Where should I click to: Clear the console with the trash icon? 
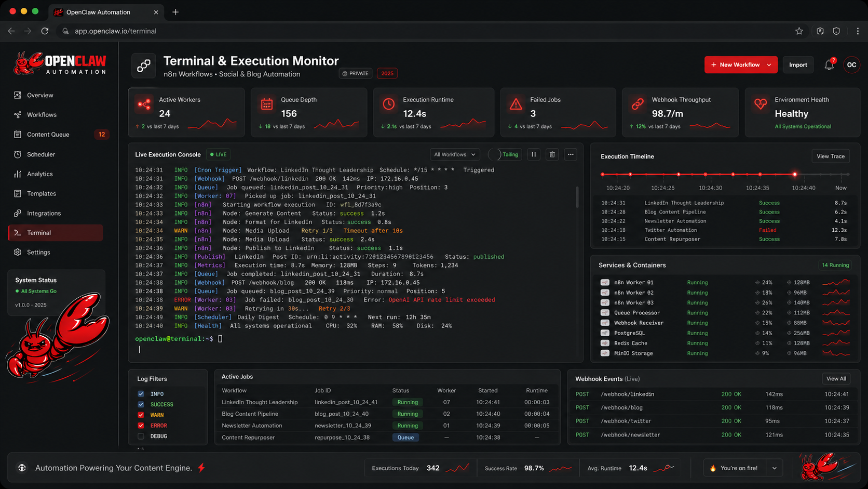point(552,154)
